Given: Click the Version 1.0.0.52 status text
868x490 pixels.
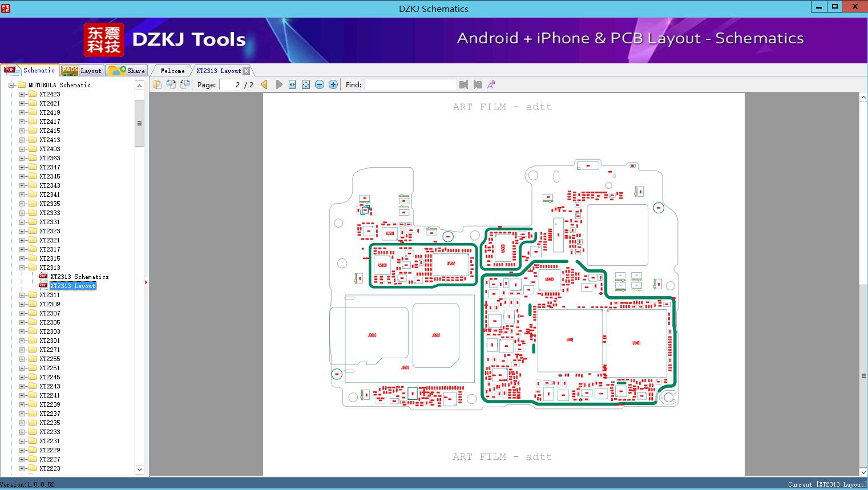Looking at the screenshot, I should click(x=28, y=484).
